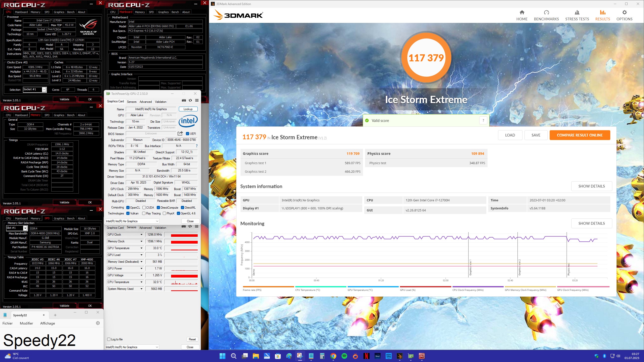The height and width of the screenshot is (362, 644).
Task: Refresh GPU-Z Graphics Card window
Action: [190, 100]
